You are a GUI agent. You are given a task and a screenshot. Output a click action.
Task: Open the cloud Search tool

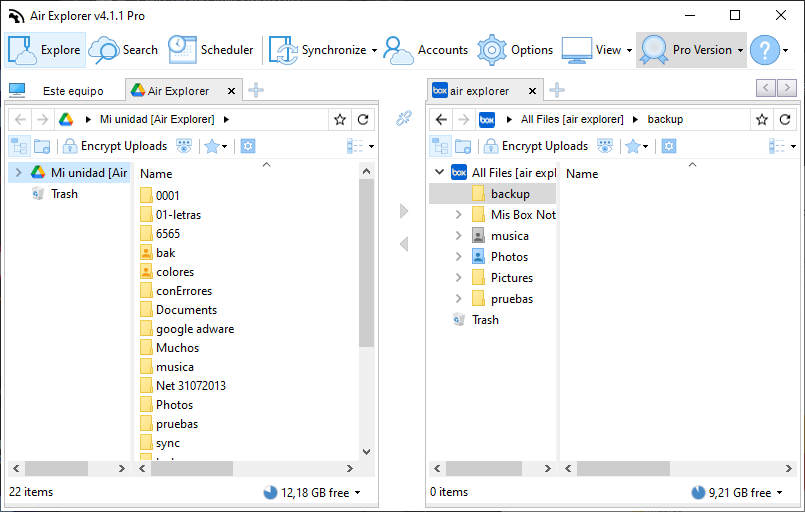pos(123,50)
